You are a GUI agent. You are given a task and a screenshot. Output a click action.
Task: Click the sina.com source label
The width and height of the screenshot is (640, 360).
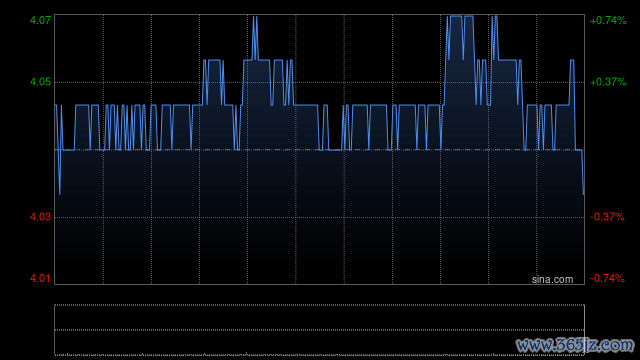[552, 280]
